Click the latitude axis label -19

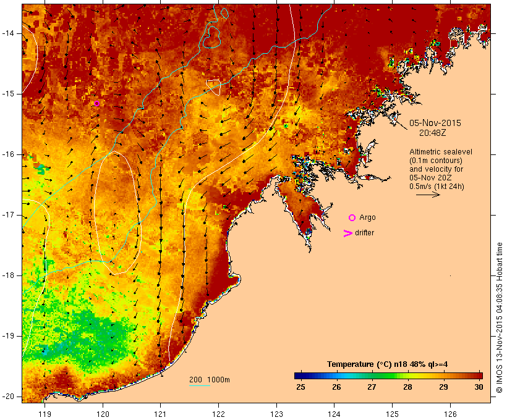(x=8, y=336)
